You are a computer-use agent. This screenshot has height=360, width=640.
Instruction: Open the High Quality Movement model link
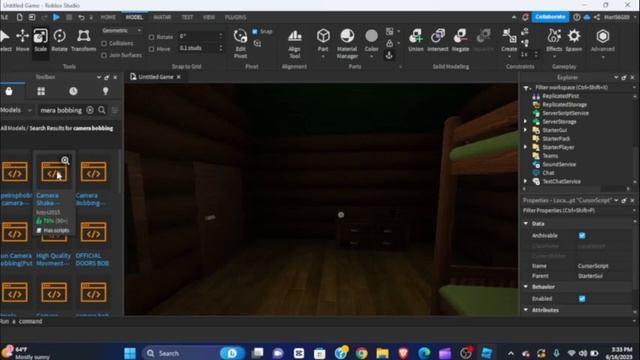(x=53, y=260)
